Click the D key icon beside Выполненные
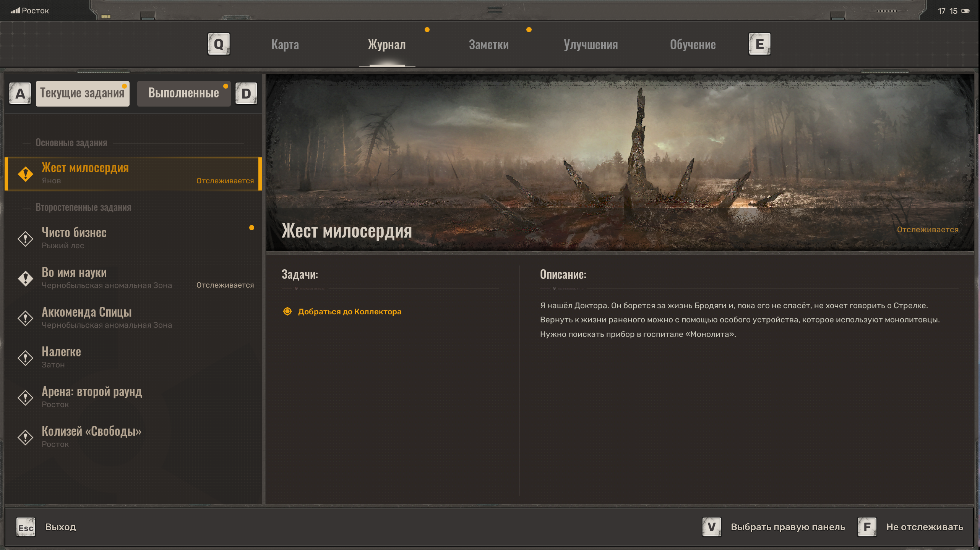Viewport: 980px width, 550px height. [x=246, y=94]
